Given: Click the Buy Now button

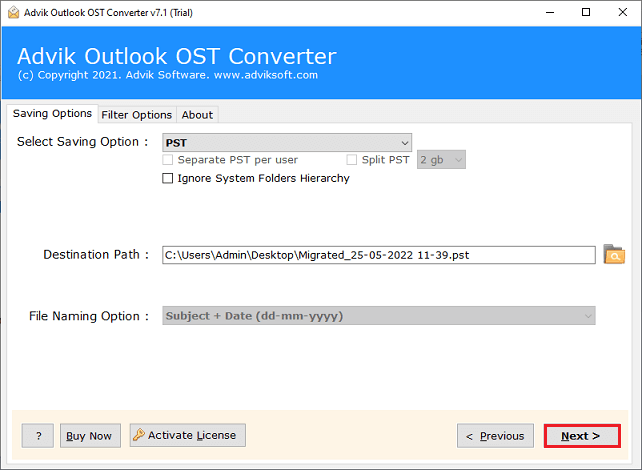Looking at the screenshot, I should coord(90,436).
